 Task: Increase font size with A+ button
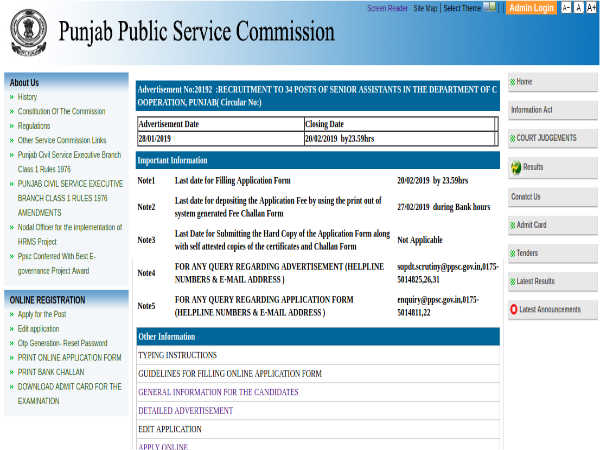592,8
